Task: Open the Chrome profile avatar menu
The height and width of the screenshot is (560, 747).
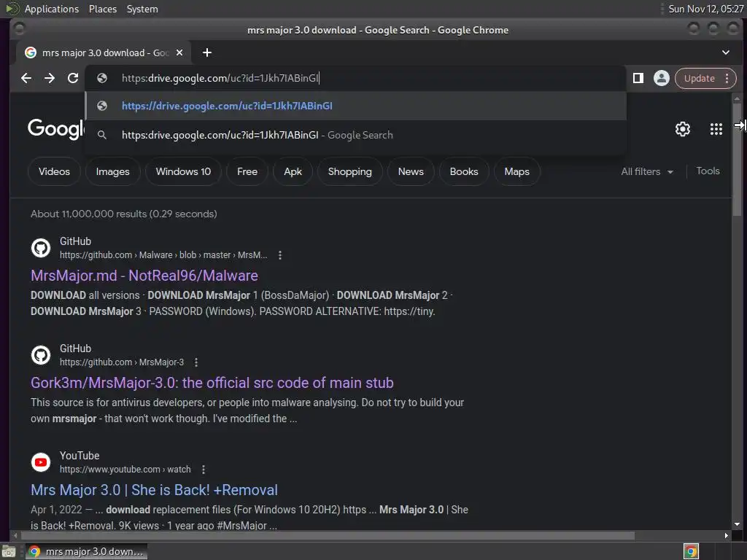Action: [661, 78]
